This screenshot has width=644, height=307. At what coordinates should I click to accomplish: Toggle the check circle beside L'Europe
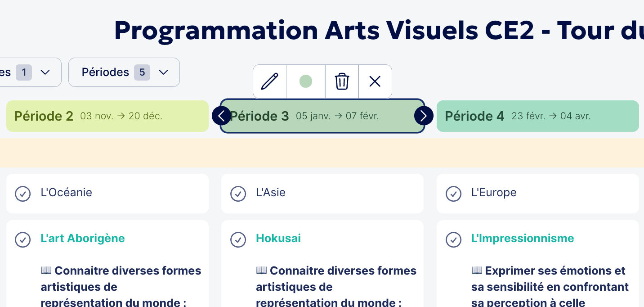453,194
